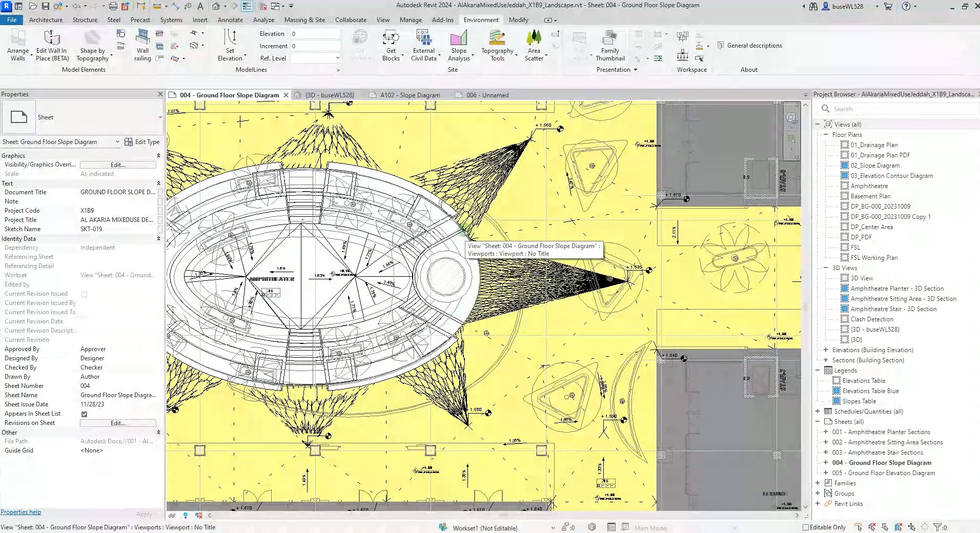980x533 pixels.
Task: Select the Arrange Walls tool
Action: (18, 45)
